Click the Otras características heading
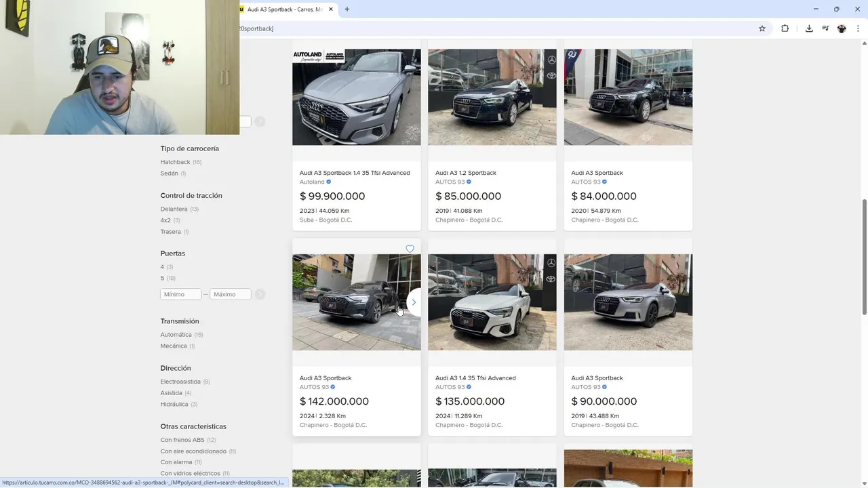Screen dimensions: 868x488 (193, 426)
